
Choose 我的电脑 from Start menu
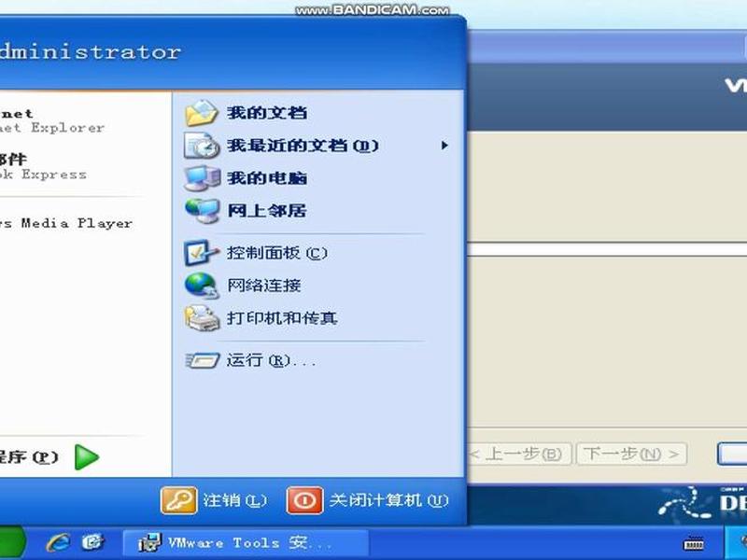(x=267, y=178)
